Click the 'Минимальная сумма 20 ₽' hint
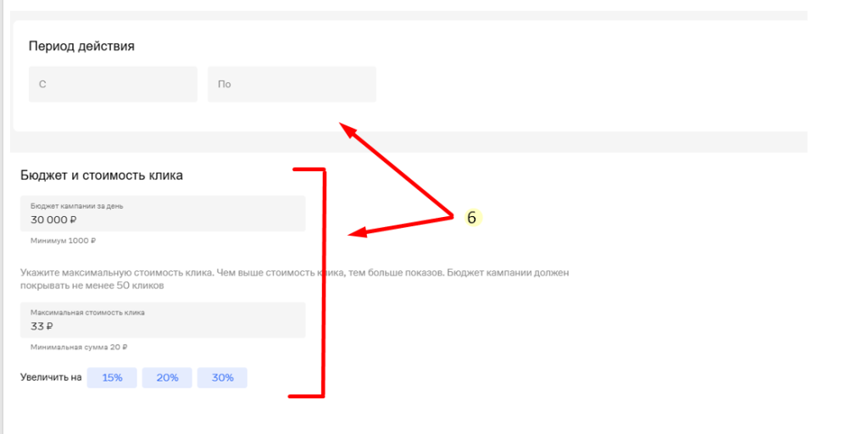Screen dimensions: 868x434 pyautogui.click(x=79, y=348)
